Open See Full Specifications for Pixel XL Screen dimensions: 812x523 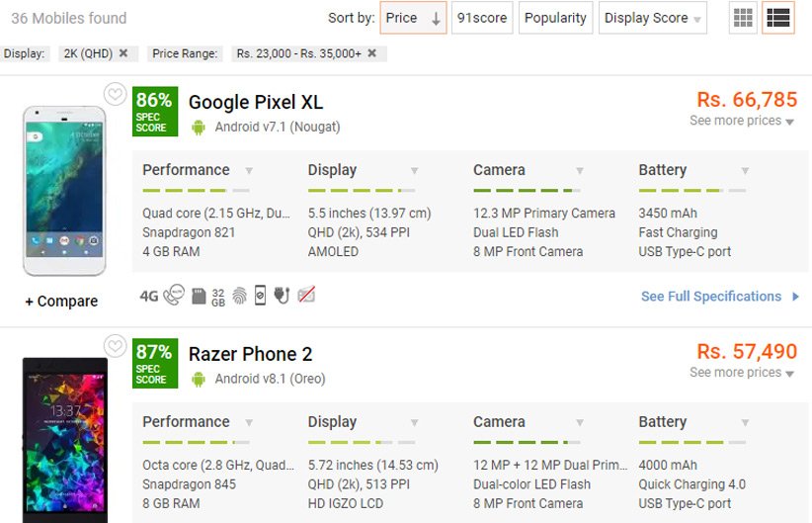(720, 297)
